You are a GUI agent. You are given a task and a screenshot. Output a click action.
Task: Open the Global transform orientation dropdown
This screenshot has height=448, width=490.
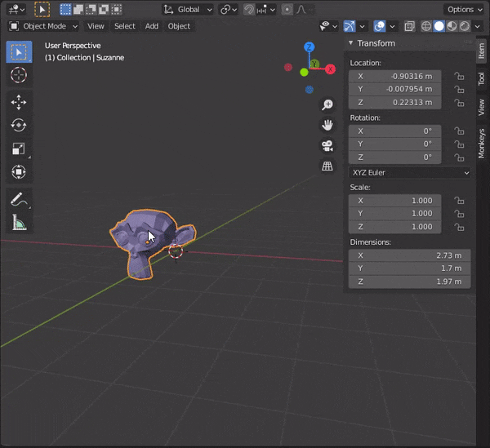pos(188,10)
